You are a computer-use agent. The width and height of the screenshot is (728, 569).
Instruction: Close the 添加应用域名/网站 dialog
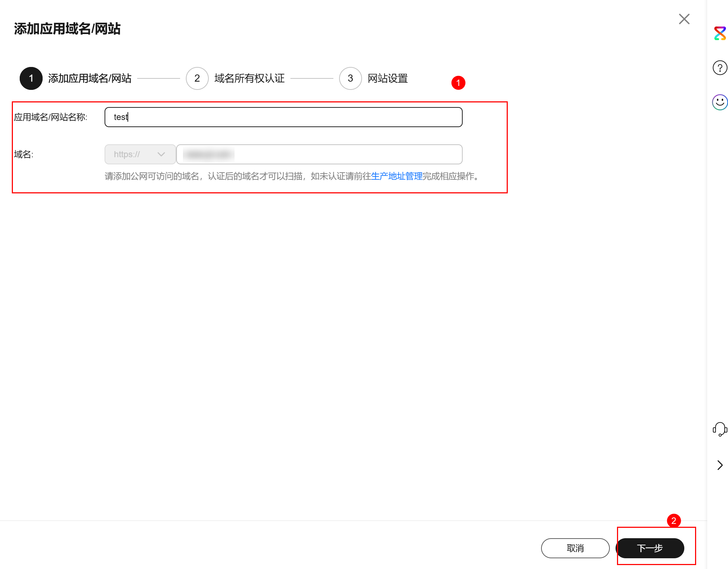click(684, 19)
